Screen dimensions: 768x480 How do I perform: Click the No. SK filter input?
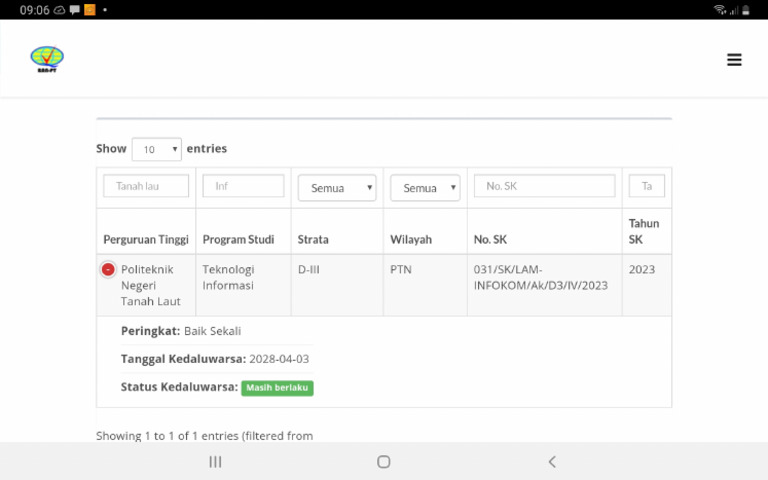pyautogui.click(x=544, y=186)
